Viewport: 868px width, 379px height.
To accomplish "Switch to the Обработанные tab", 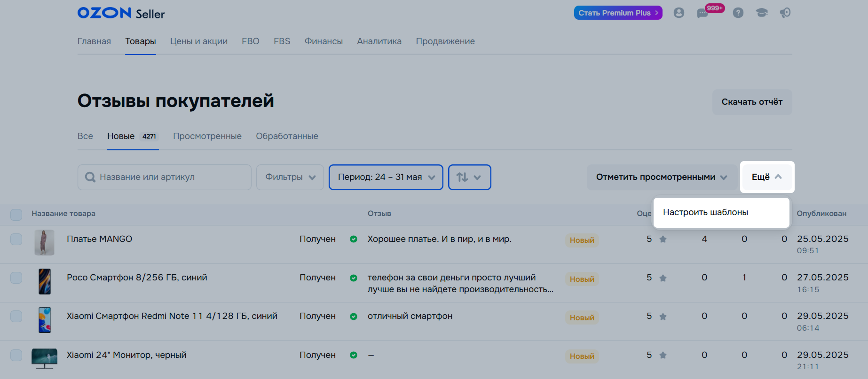I will click(287, 136).
